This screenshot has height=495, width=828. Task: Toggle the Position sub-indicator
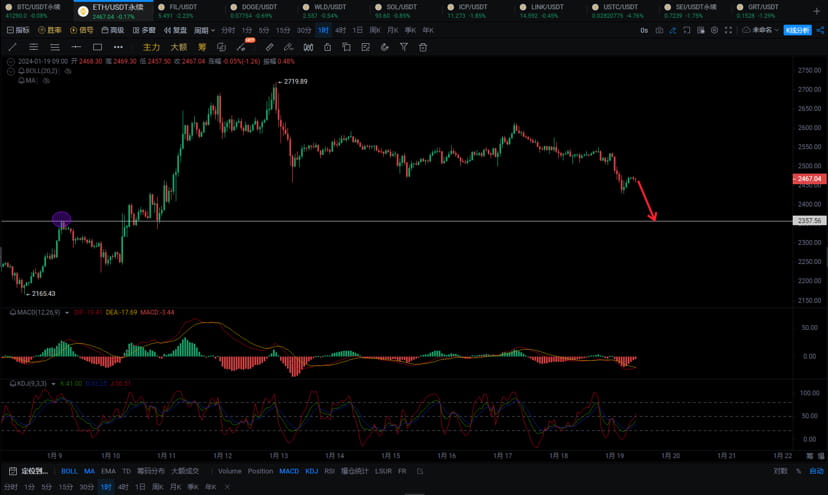pyautogui.click(x=260, y=471)
